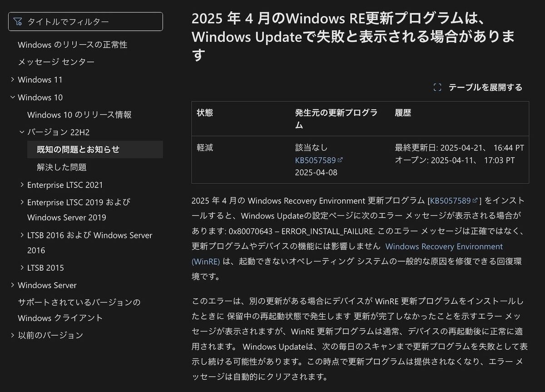545x392 pixels.
Task: Select Windows Server tree item
Action: (47, 285)
